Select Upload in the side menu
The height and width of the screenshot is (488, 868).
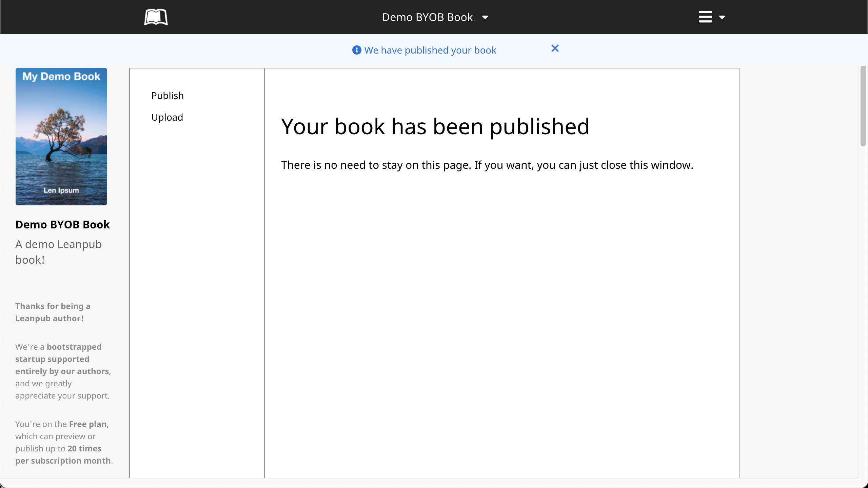pyautogui.click(x=167, y=117)
